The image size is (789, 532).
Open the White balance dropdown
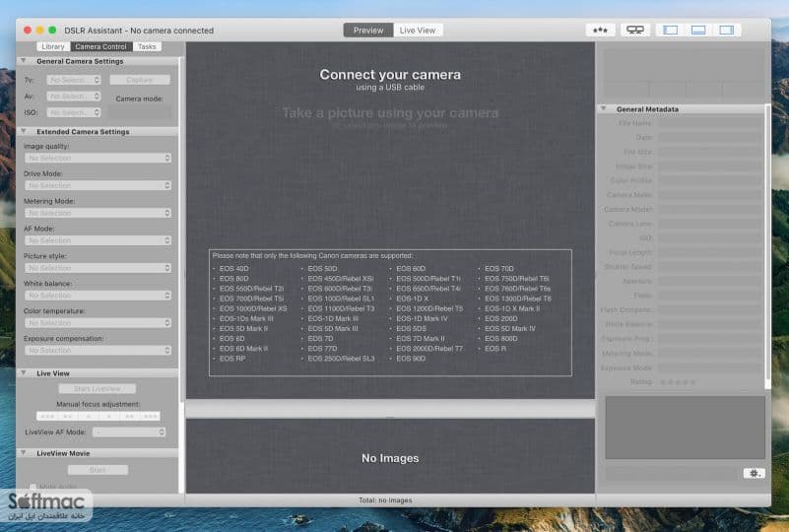pyautogui.click(x=99, y=296)
